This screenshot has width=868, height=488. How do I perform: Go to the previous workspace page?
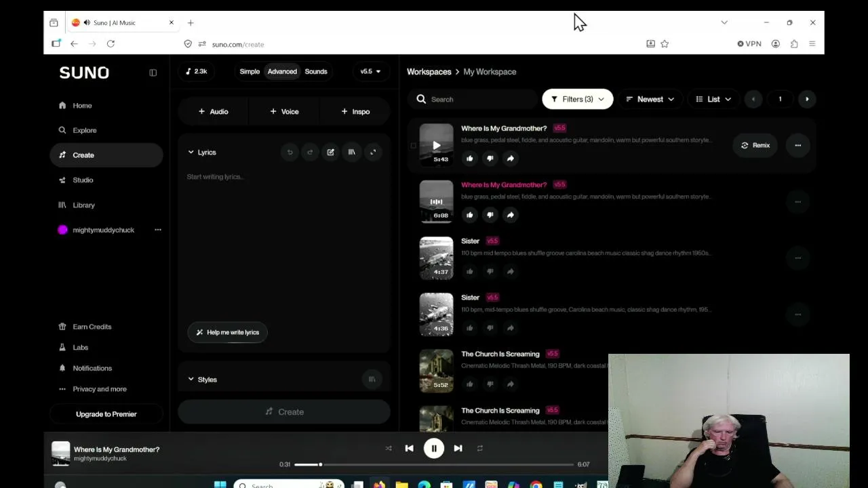[753, 99]
